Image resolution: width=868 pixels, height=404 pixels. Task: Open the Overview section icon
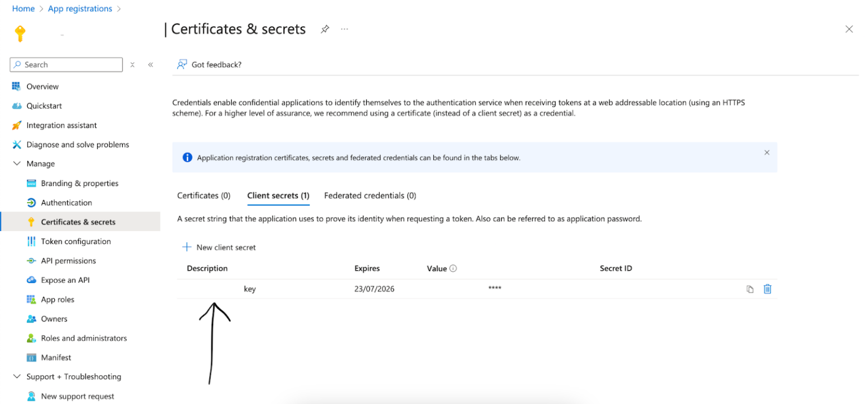click(15, 86)
